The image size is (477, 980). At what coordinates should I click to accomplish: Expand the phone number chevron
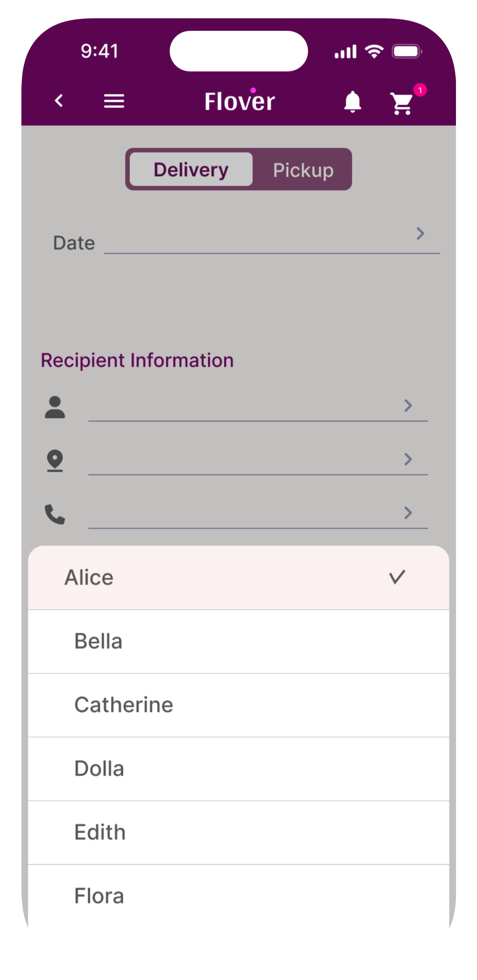click(x=408, y=513)
